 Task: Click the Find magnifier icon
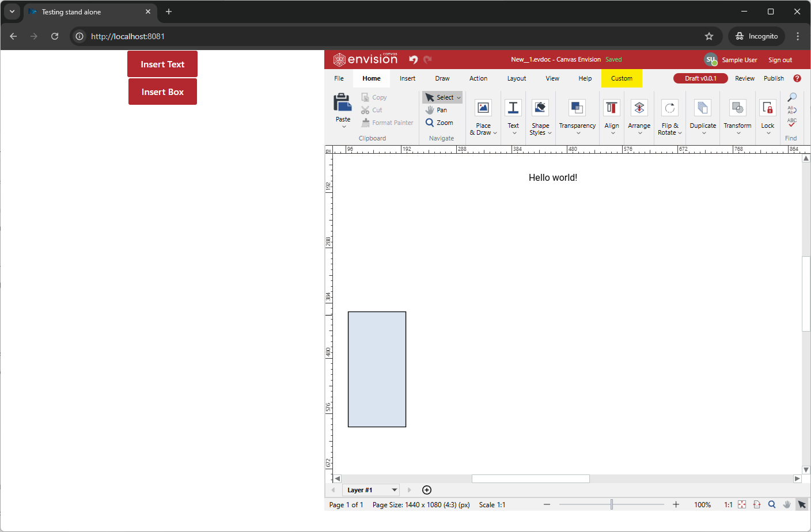[x=792, y=97]
